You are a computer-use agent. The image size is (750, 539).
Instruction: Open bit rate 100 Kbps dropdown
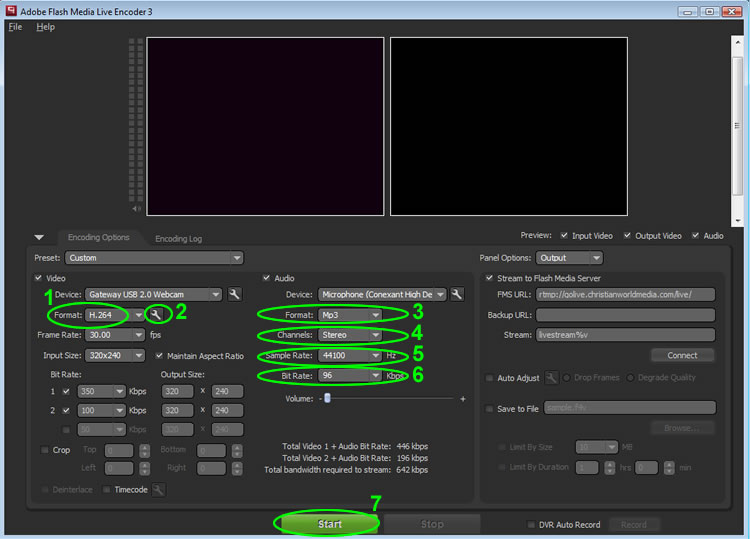click(102, 410)
